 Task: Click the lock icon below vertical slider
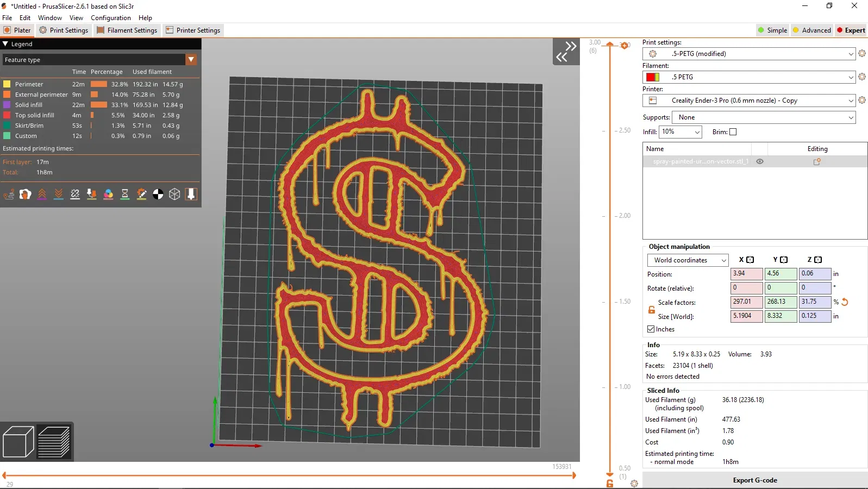[610, 484]
